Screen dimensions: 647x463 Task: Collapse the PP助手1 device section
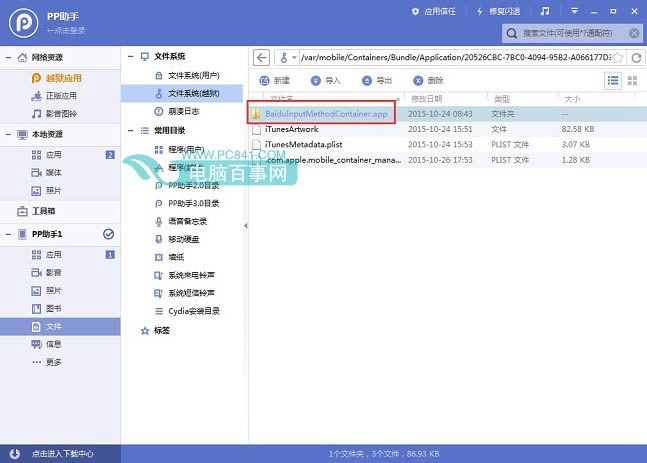[x=8, y=234]
